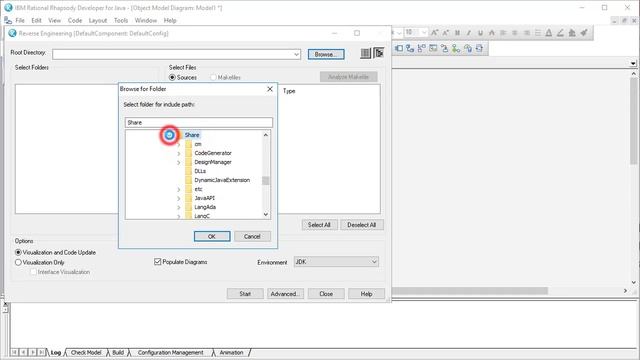
Task: Click the DynamicJavaExtension folder icon
Action: point(188,180)
